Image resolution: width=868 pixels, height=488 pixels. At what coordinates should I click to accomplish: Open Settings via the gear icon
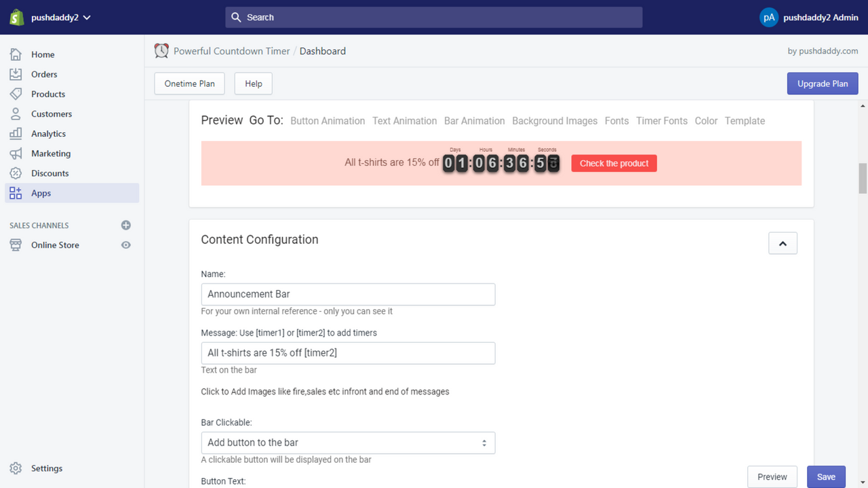click(x=16, y=468)
